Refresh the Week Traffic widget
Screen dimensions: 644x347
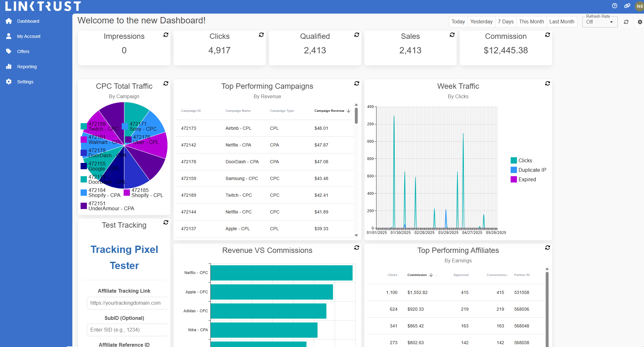pyautogui.click(x=548, y=83)
